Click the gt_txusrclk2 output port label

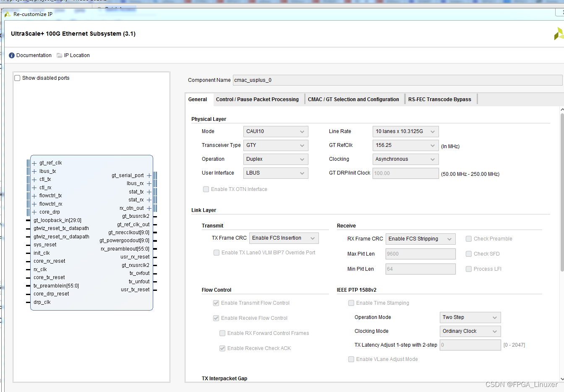(136, 216)
